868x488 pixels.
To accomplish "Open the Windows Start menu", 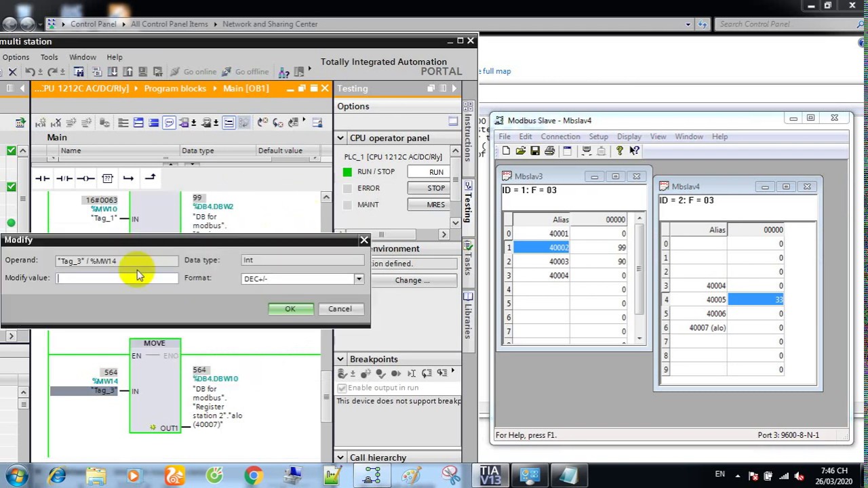I will coord(17,476).
